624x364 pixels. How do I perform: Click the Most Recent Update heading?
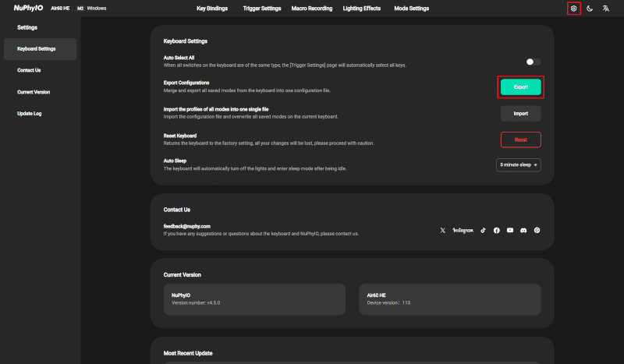tap(188, 353)
